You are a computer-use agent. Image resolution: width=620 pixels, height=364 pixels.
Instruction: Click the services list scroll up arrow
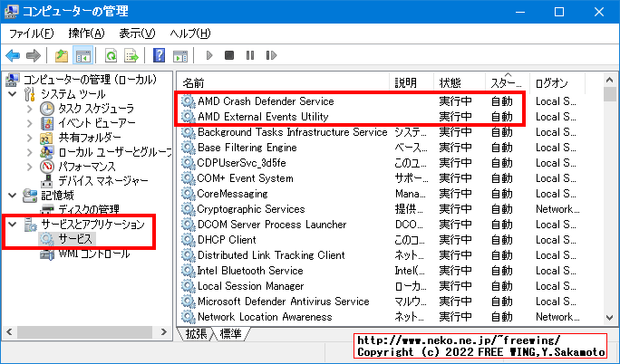(610, 80)
